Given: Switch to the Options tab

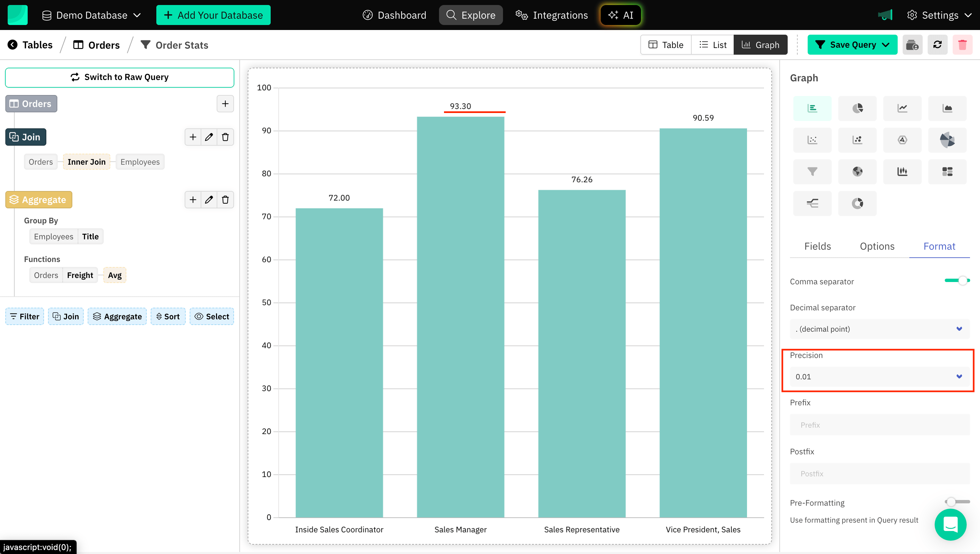Looking at the screenshot, I should 877,246.
